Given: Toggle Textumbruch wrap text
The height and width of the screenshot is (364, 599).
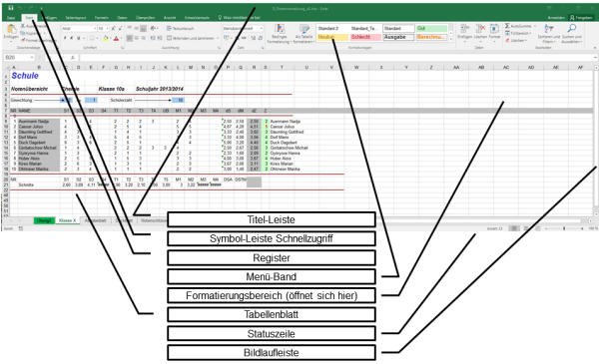Looking at the screenshot, I should pos(181,28).
